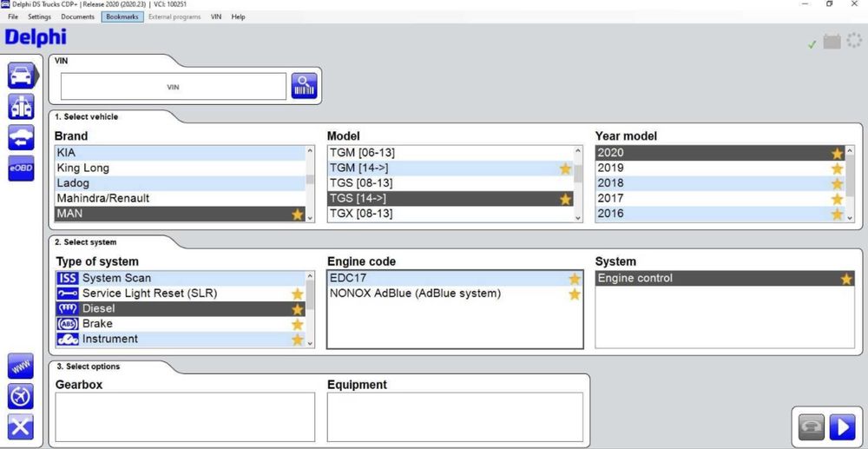Toggle bookmark star for year 2018

point(837,184)
